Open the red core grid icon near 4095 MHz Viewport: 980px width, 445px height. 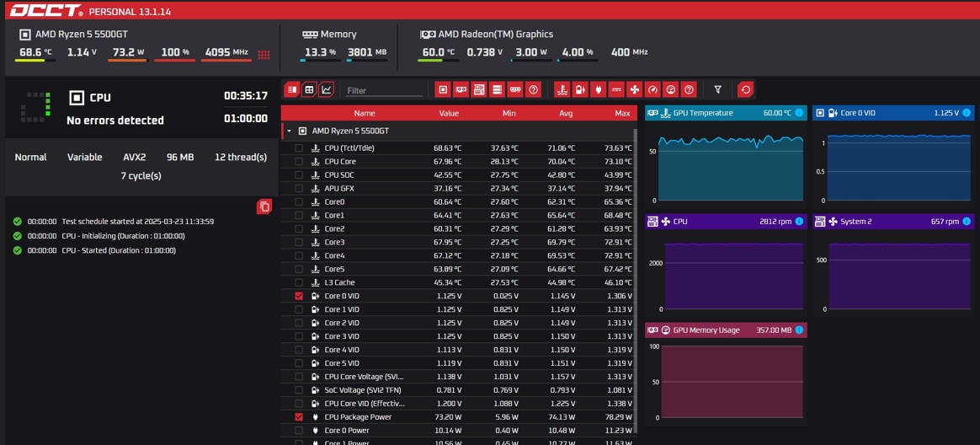(x=264, y=55)
